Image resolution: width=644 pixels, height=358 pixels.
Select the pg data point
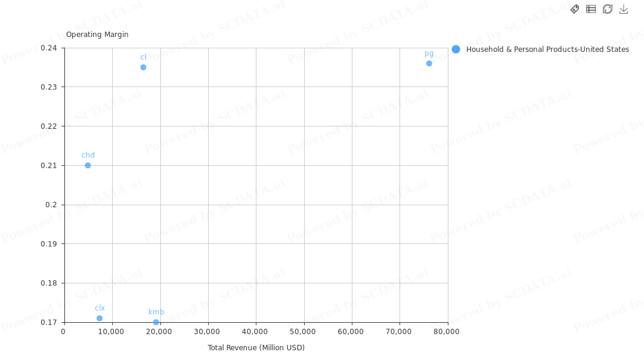click(429, 63)
